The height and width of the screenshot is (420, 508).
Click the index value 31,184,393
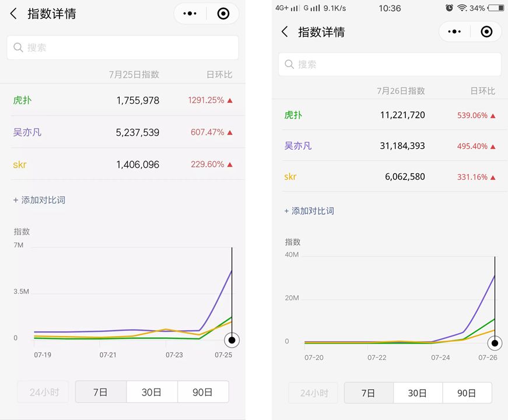pos(402,146)
